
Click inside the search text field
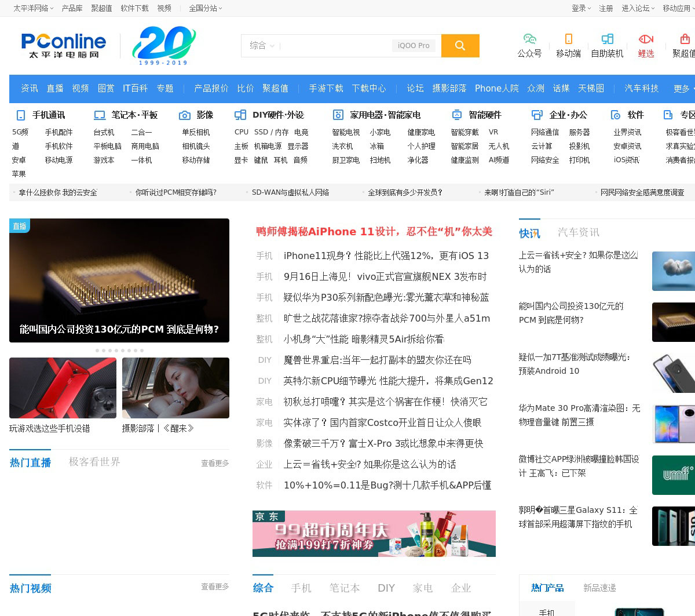point(333,46)
